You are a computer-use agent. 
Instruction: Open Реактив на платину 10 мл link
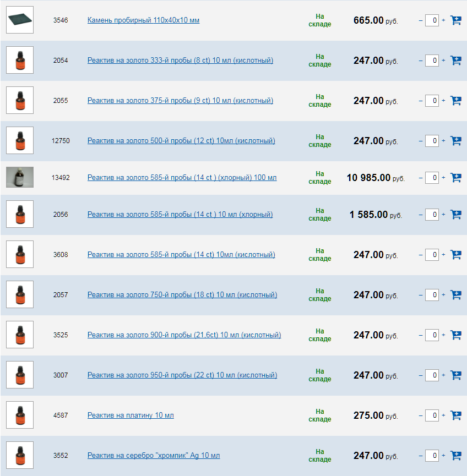131,415
